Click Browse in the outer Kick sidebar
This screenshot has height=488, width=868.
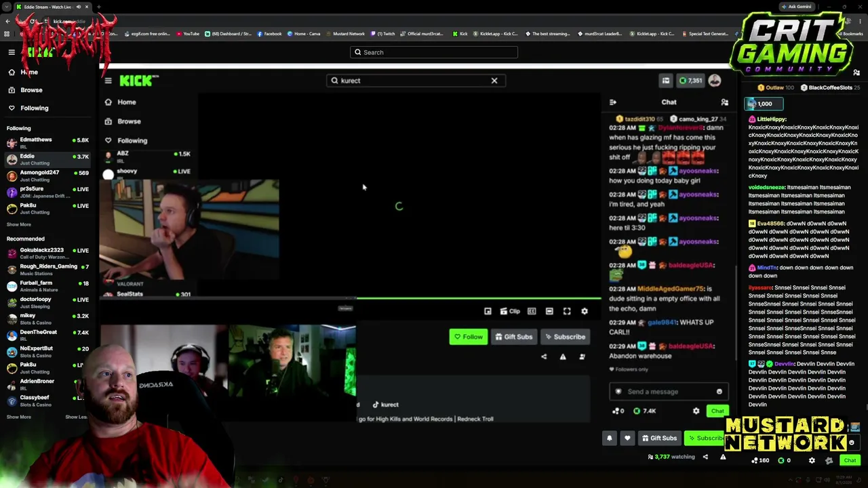[x=25, y=90]
